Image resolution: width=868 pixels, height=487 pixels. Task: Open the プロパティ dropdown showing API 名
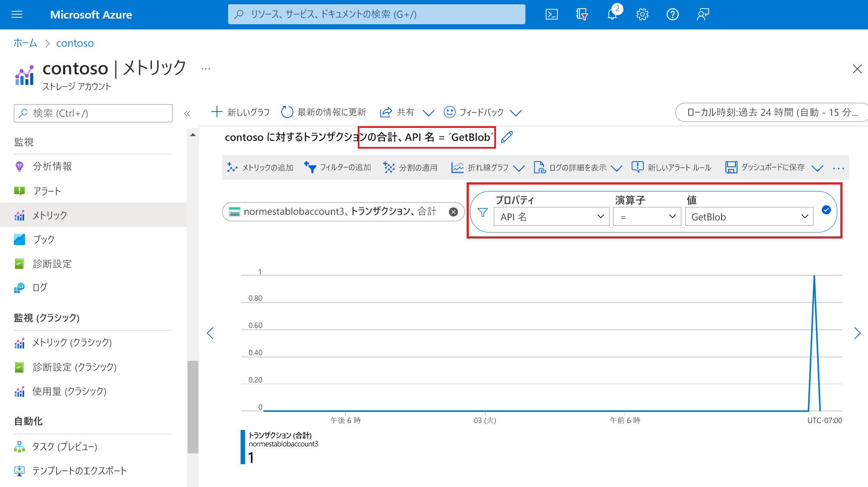tap(551, 216)
